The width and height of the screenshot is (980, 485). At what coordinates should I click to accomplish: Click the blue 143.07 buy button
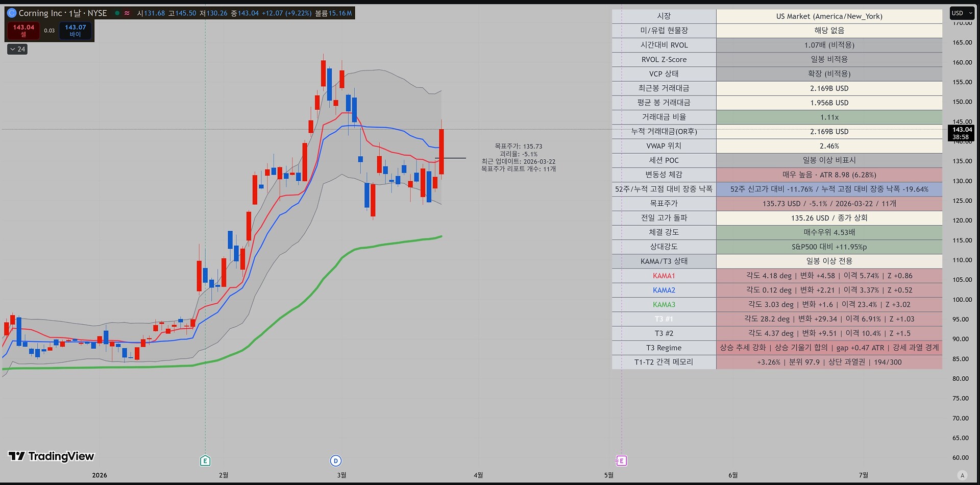click(x=75, y=31)
